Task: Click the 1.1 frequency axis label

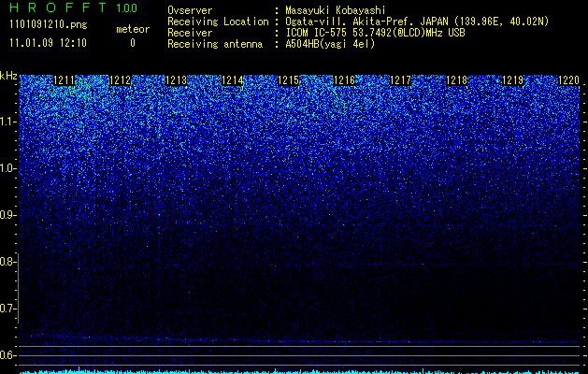Action: click(7, 122)
